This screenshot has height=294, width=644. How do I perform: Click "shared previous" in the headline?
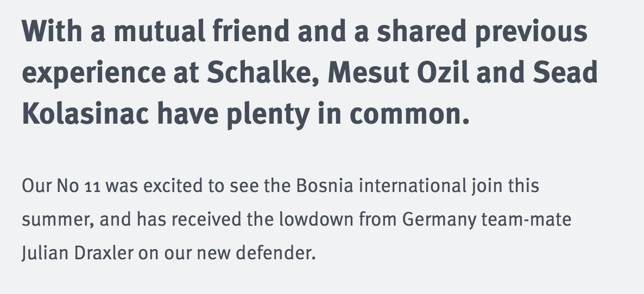[482, 33]
